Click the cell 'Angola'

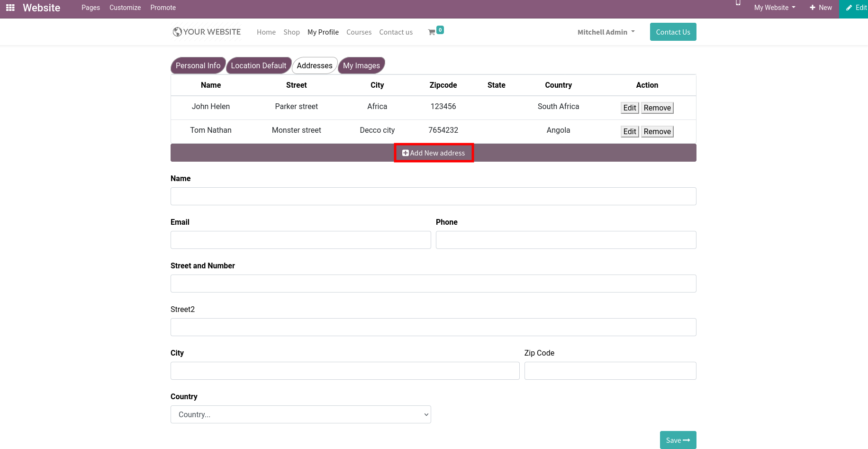558,130
